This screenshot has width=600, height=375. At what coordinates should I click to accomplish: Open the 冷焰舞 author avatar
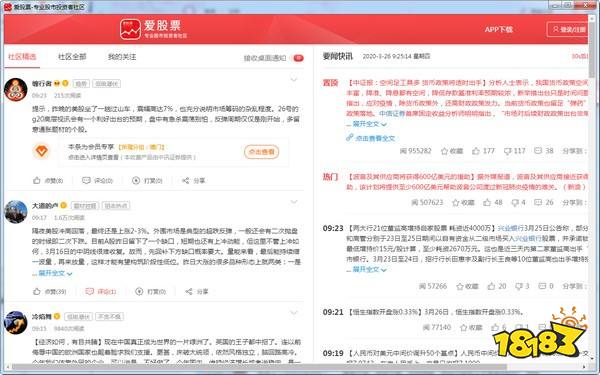16,323
